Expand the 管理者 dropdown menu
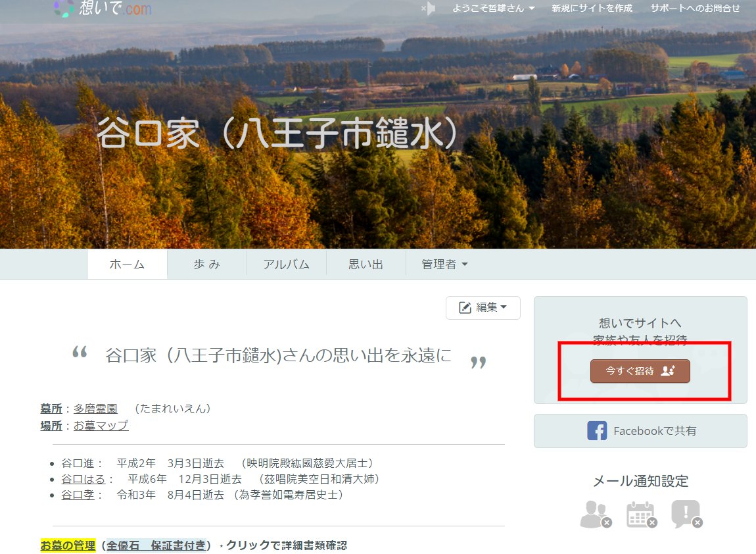 pos(444,264)
